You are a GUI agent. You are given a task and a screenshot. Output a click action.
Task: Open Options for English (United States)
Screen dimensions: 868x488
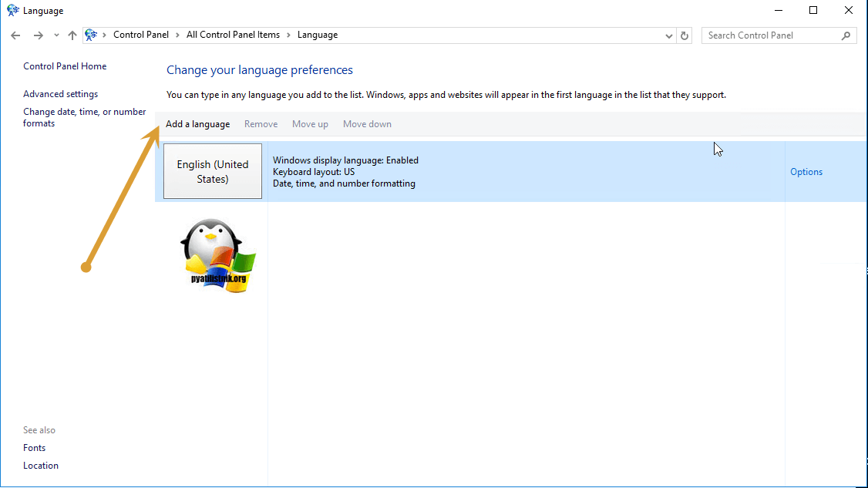[x=806, y=172]
